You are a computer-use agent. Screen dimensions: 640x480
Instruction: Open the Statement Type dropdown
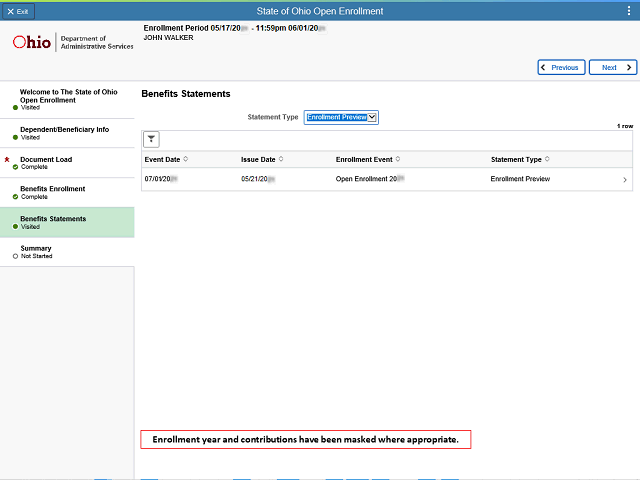click(341, 117)
